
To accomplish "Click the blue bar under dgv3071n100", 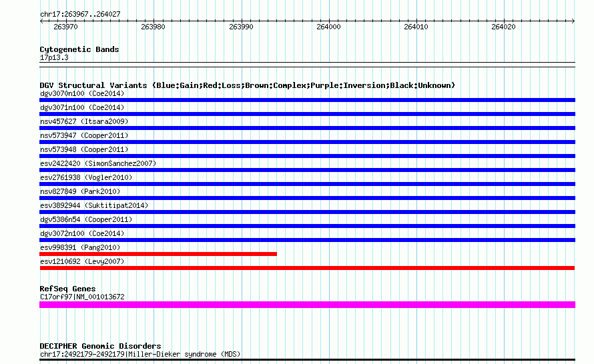I will [307, 114].
